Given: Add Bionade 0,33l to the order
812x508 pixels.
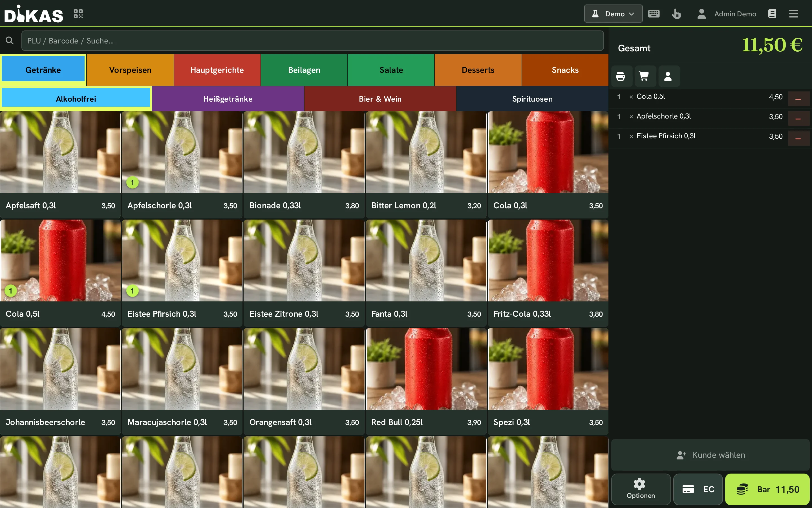Looking at the screenshot, I should point(304,165).
